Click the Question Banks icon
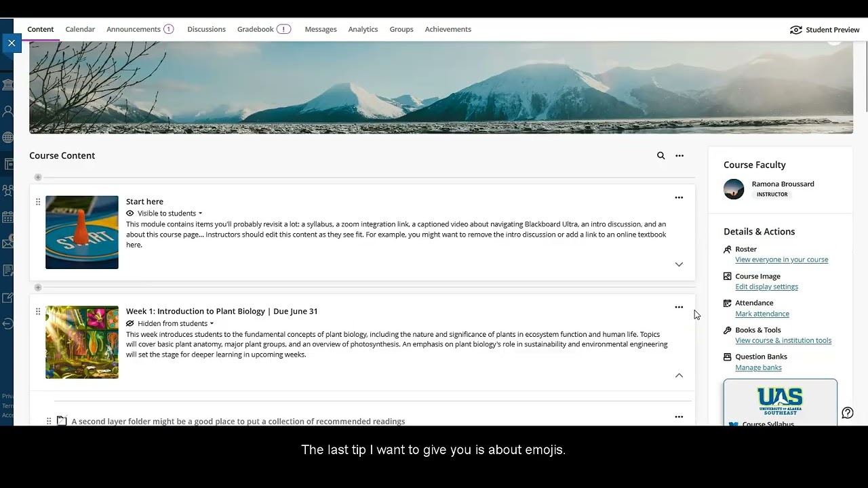868x488 pixels. [x=728, y=357]
